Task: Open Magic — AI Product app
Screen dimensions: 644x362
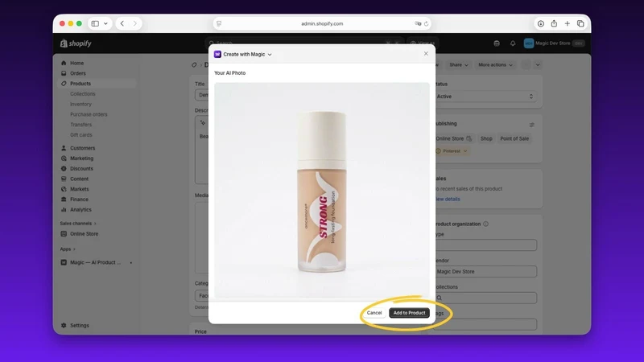Action: 95,263
